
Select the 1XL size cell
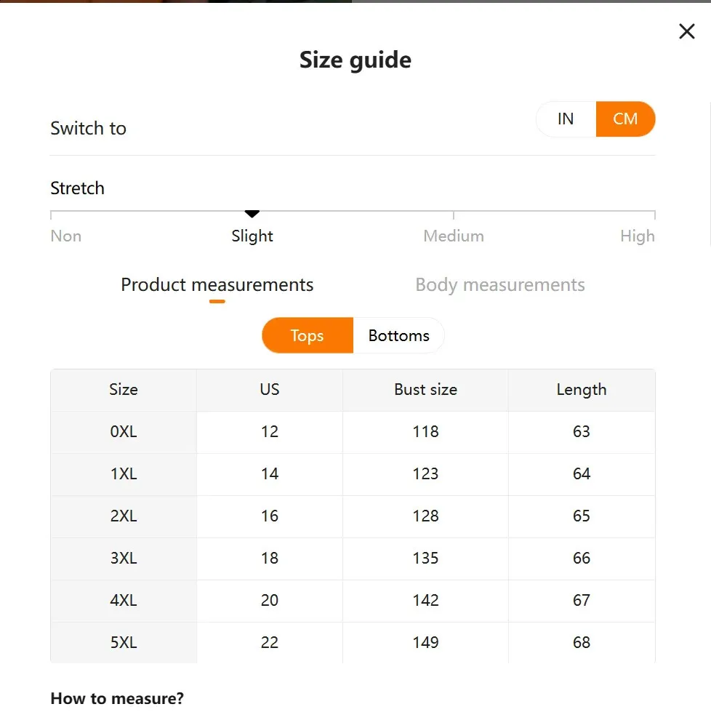(x=124, y=473)
